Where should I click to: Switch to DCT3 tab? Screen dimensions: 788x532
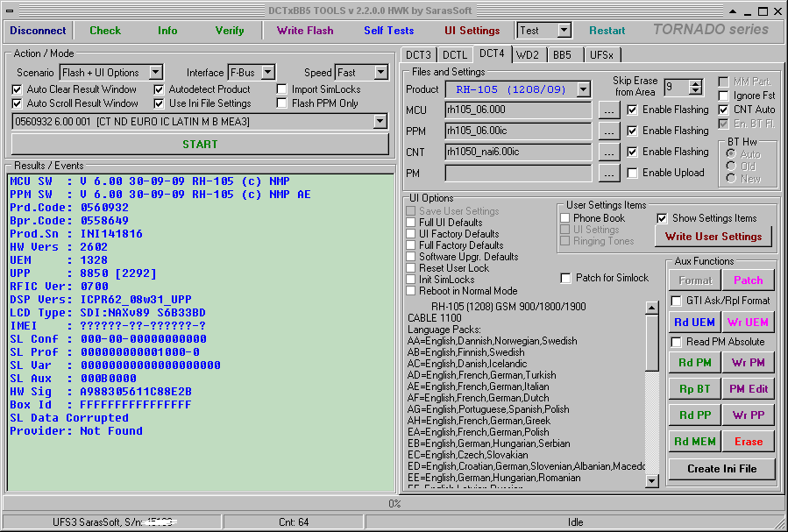[x=418, y=54]
